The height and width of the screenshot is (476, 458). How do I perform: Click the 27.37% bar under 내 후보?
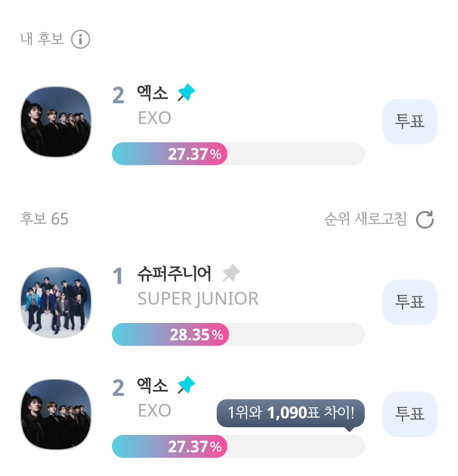[x=237, y=154]
